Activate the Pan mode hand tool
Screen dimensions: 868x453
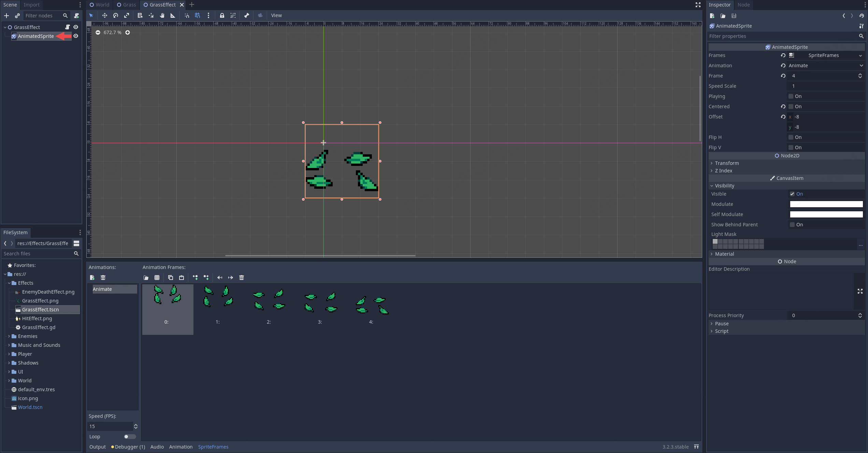pyautogui.click(x=162, y=15)
